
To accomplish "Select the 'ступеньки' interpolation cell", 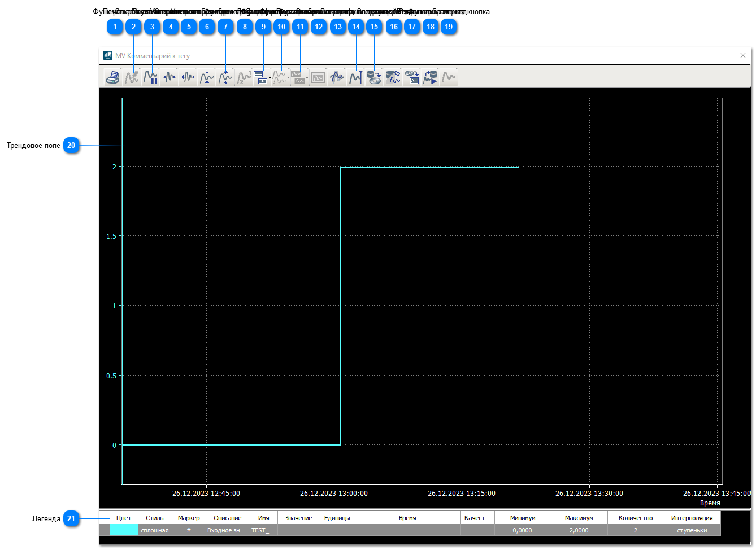I will [x=692, y=530].
